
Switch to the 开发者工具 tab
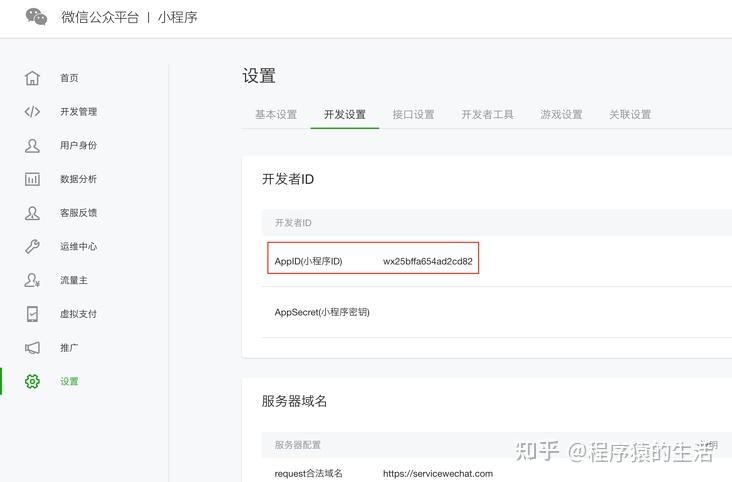tap(487, 114)
